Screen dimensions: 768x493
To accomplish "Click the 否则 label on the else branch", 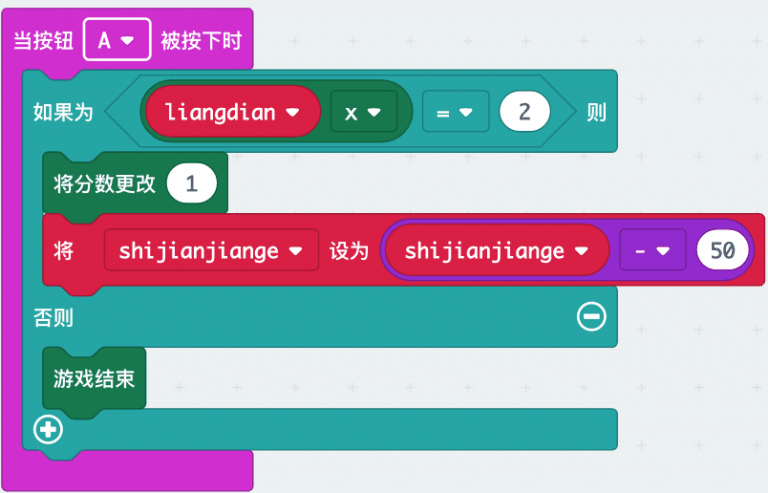I will coord(54,318).
